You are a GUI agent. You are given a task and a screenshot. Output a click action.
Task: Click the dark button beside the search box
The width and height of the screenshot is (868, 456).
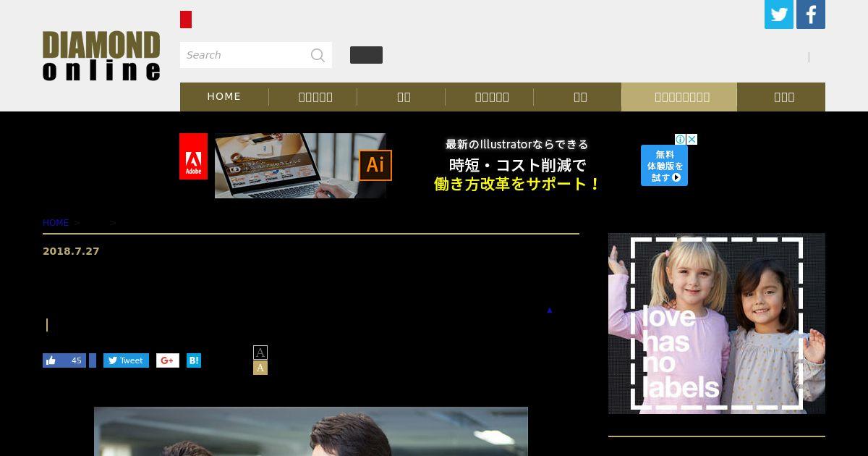[366, 55]
